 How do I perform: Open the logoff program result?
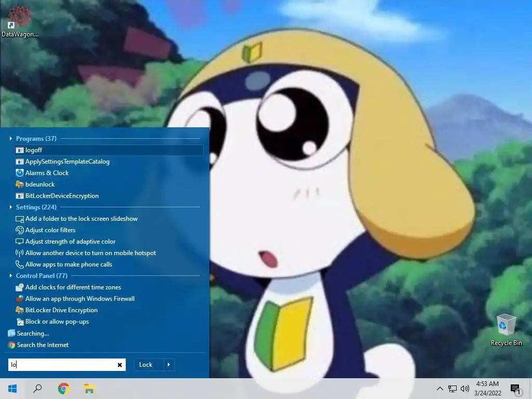click(x=109, y=150)
